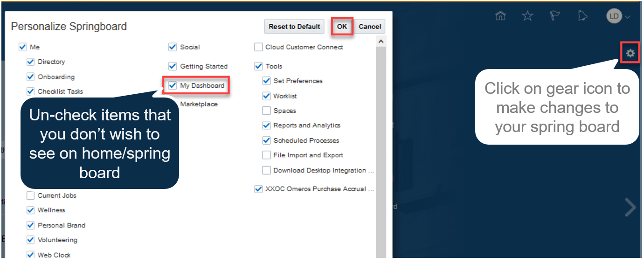
Task: Open the Notifications bell icon
Action: [582, 16]
